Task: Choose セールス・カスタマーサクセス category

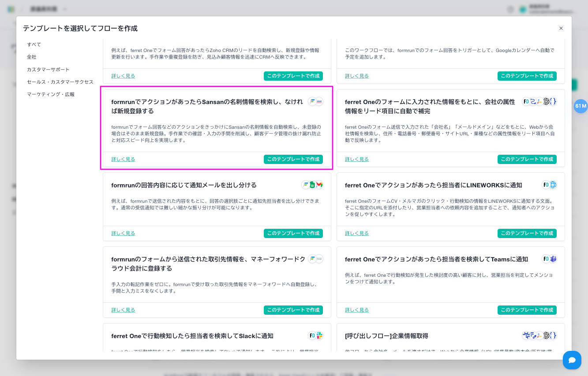Action: click(x=60, y=82)
